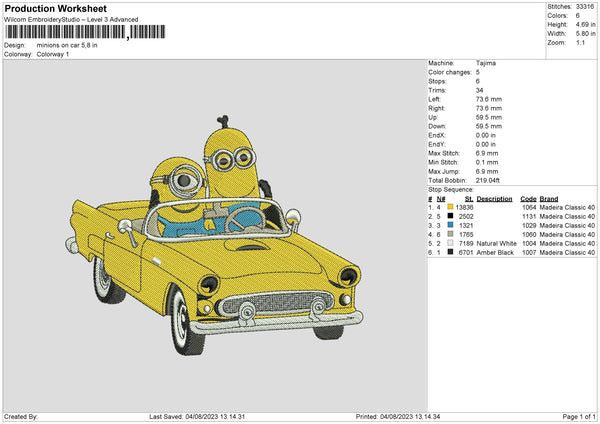Click the Code column header
This screenshot has width=600, height=424.
pos(528,198)
